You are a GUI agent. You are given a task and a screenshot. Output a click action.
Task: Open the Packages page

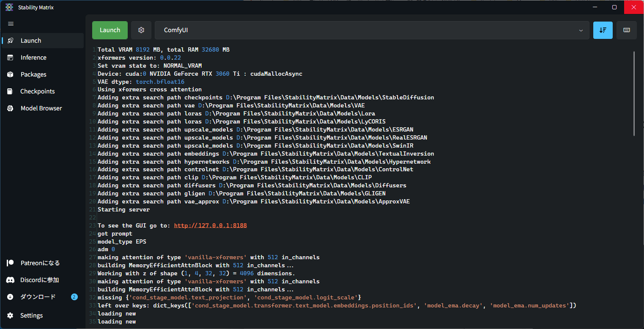(x=42, y=74)
